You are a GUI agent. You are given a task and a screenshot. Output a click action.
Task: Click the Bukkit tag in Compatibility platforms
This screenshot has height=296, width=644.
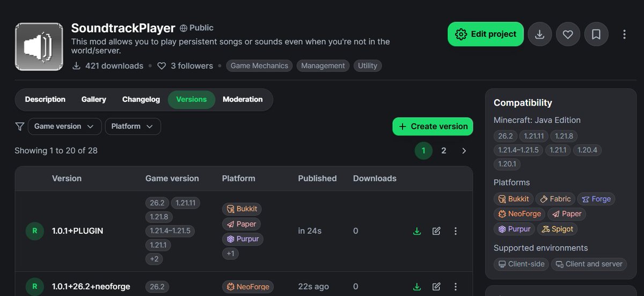(514, 199)
